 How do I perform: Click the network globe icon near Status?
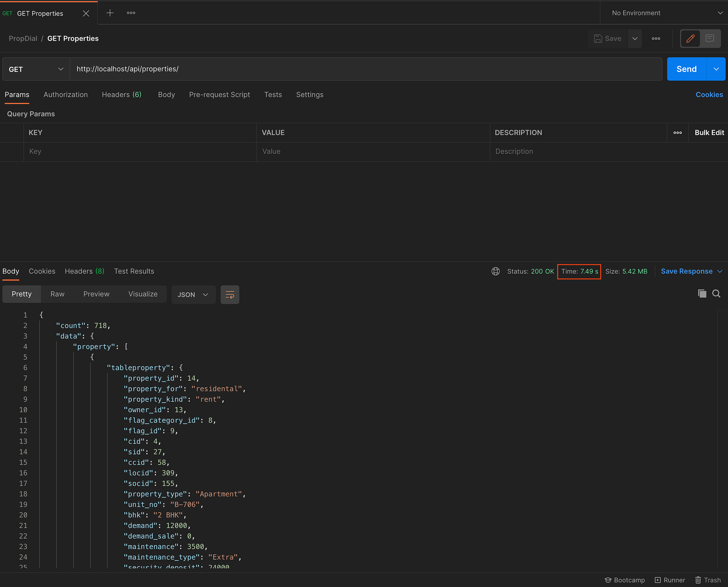tap(495, 271)
